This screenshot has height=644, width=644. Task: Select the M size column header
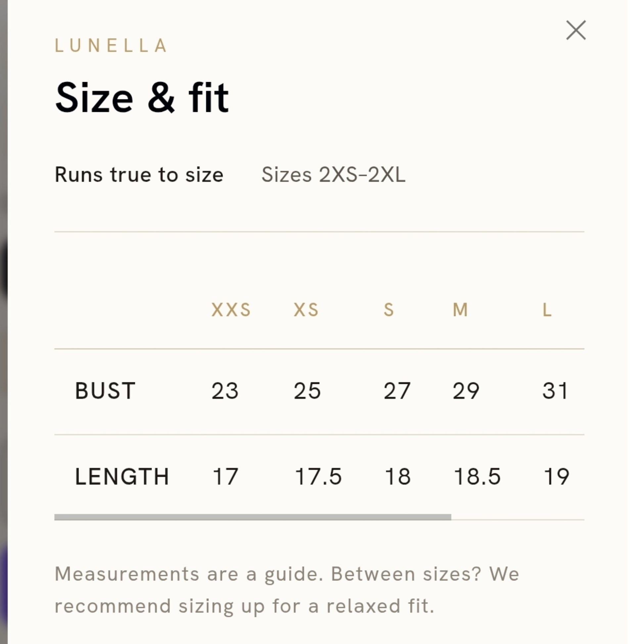pos(460,310)
